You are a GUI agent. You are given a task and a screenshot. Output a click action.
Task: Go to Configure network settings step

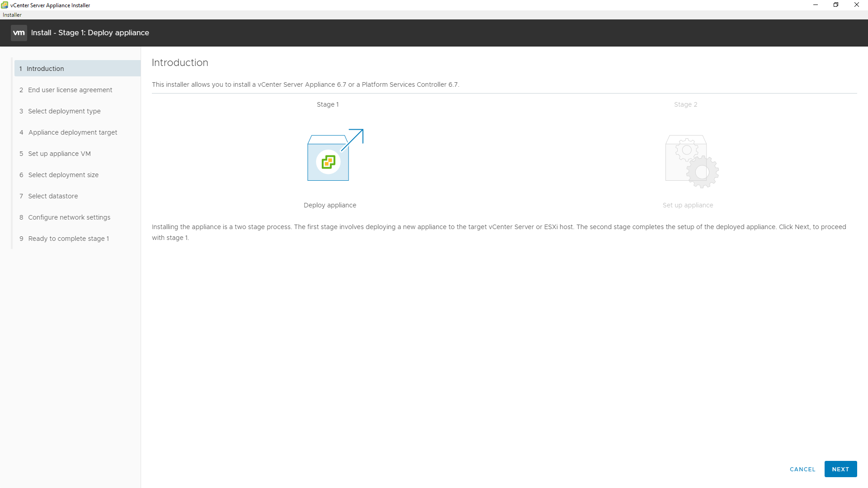(69, 217)
